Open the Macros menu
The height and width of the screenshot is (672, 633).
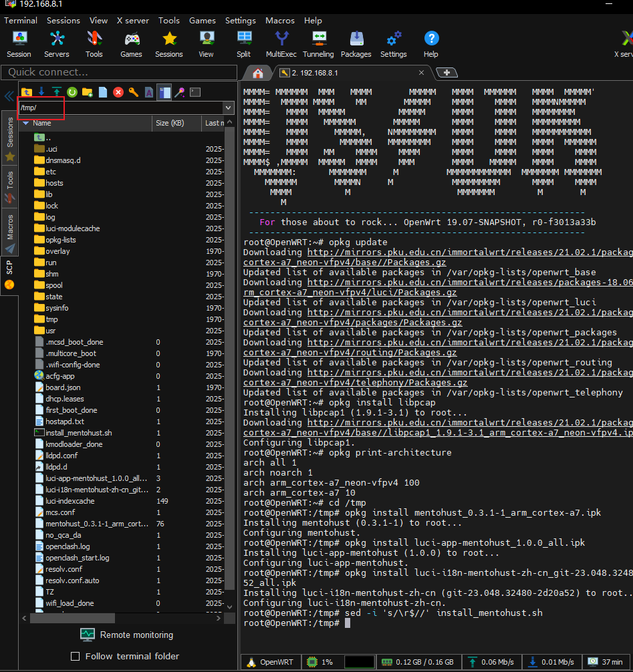(279, 21)
